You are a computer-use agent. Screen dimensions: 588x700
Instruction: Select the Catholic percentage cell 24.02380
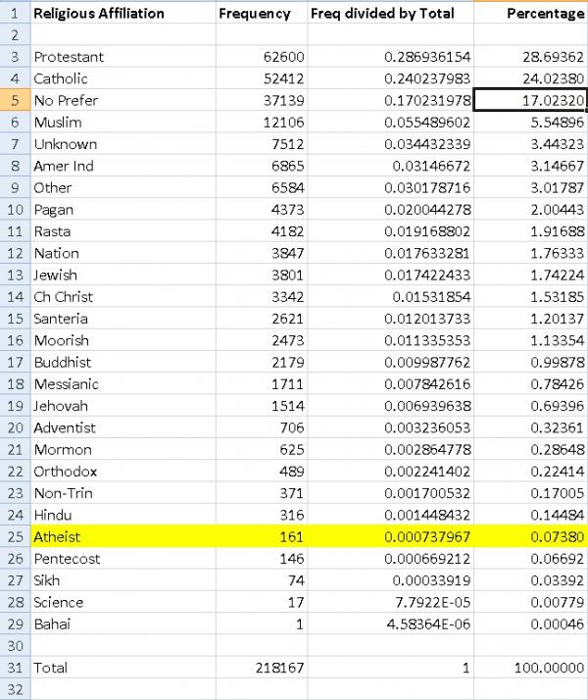click(x=530, y=78)
